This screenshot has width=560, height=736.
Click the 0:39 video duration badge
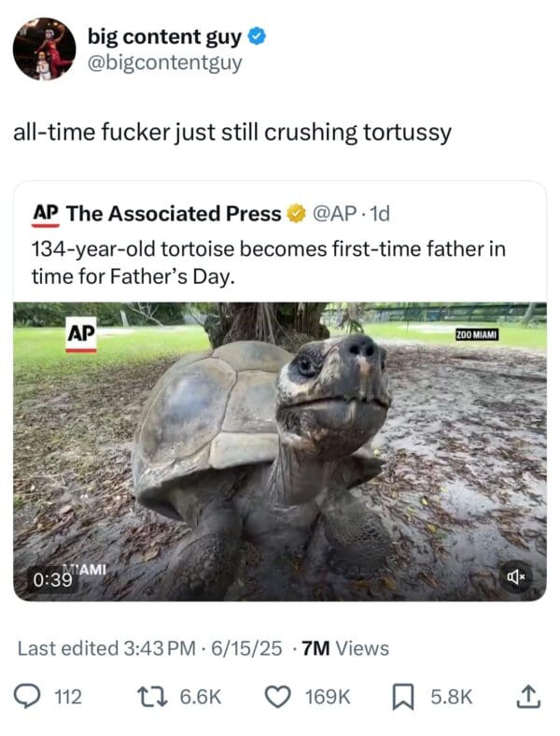(52, 579)
